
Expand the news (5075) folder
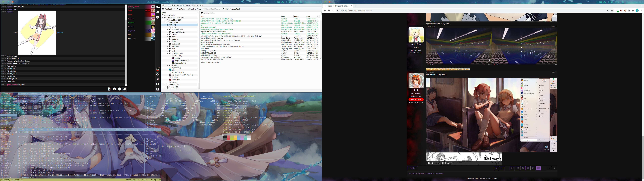coord(165,22)
